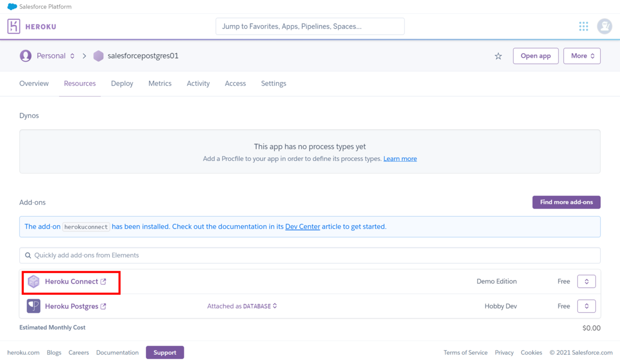The height and width of the screenshot is (364, 620).
Task: Open the apps grid launcher icon
Action: [x=583, y=26]
